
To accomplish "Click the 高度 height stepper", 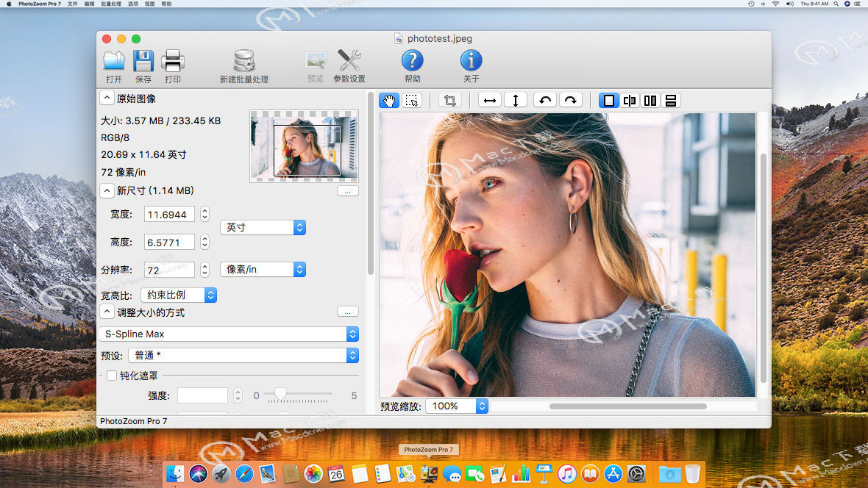I will tap(204, 242).
